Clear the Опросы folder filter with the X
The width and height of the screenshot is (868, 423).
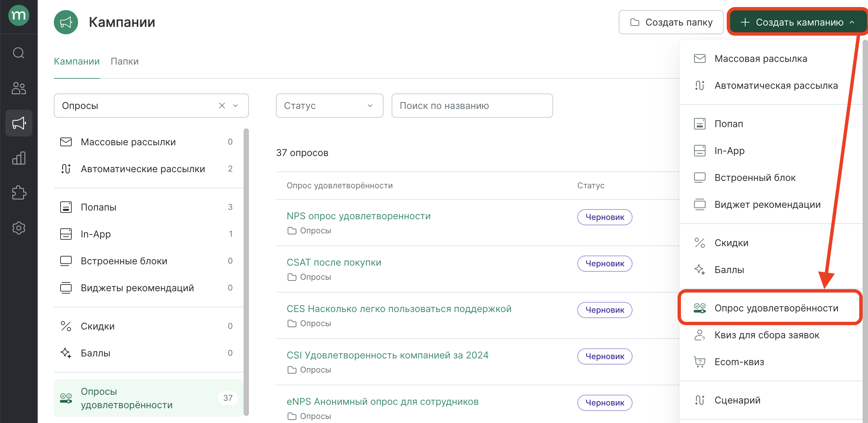click(x=222, y=106)
